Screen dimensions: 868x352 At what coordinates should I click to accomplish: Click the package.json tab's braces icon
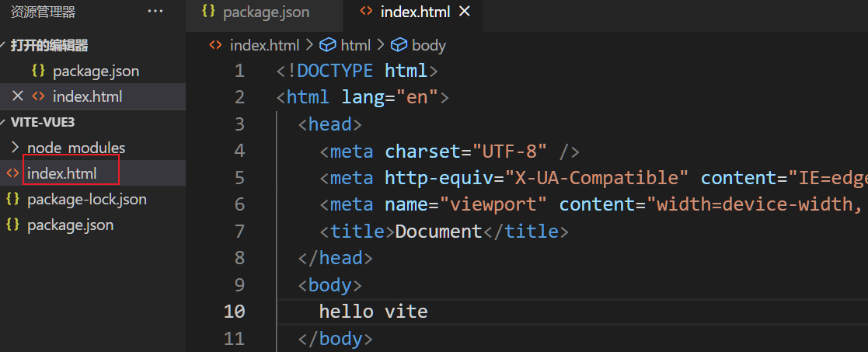coord(207,12)
